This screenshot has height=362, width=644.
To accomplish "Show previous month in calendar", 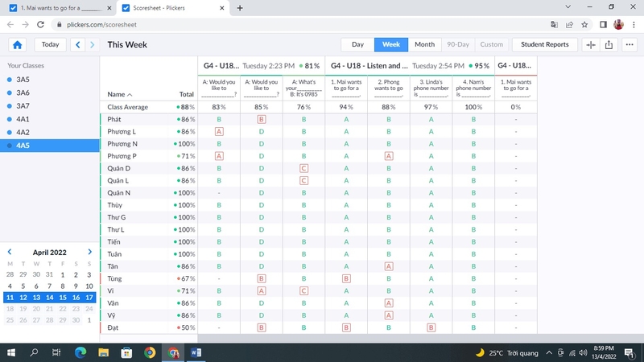I will pos(10,252).
